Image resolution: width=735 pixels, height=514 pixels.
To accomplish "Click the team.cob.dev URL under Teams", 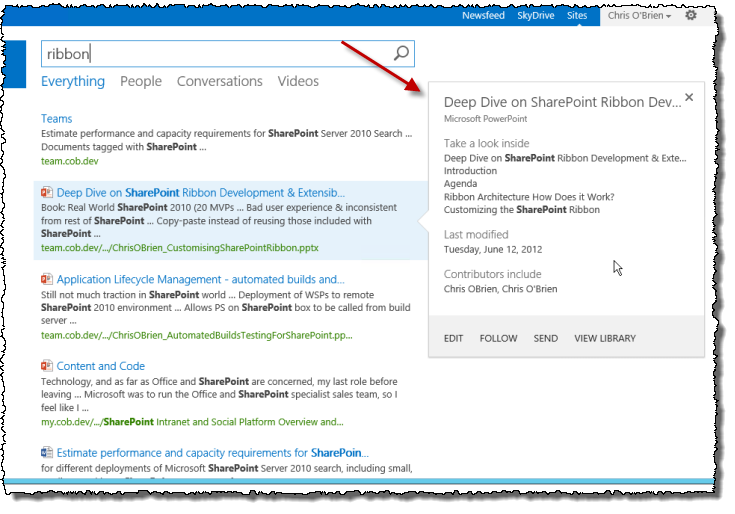I will 70,161.
